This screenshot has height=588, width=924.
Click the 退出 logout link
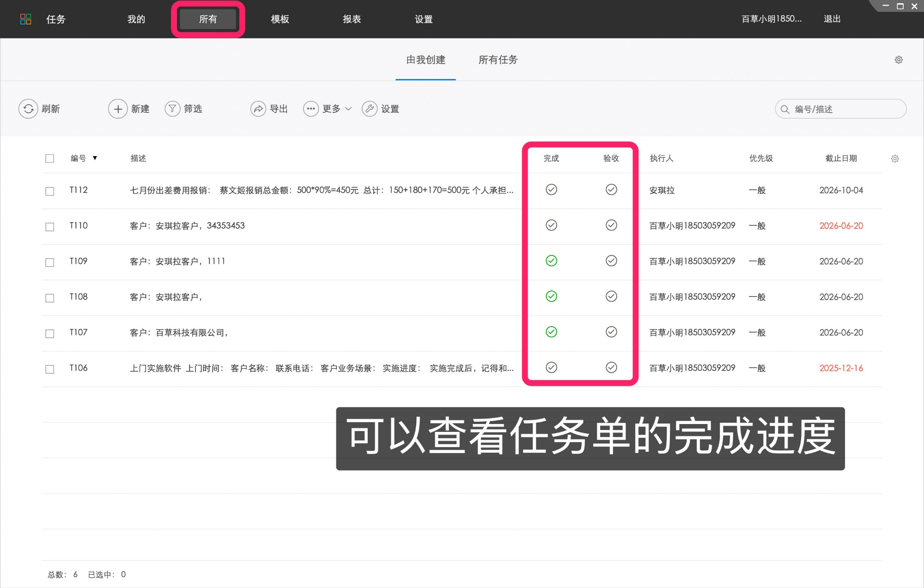[832, 19]
